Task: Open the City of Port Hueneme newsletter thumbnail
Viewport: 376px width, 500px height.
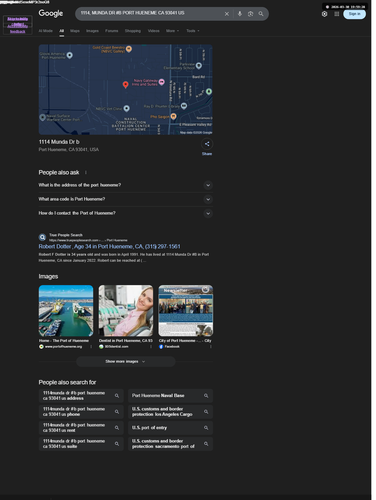Action: 186,311
